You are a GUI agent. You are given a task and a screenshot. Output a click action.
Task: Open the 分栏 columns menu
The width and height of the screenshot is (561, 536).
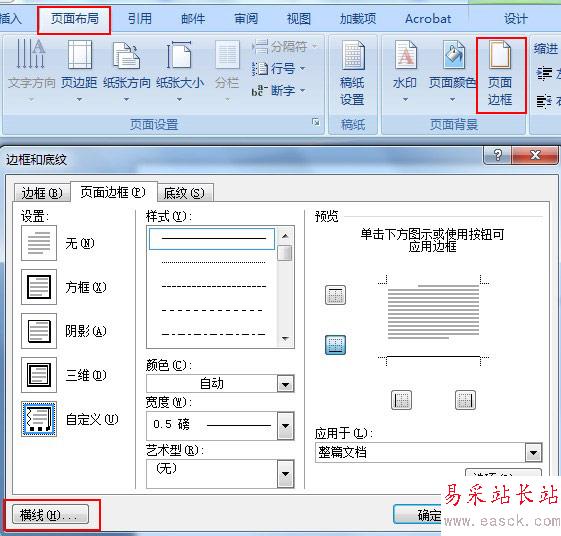(227, 70)
